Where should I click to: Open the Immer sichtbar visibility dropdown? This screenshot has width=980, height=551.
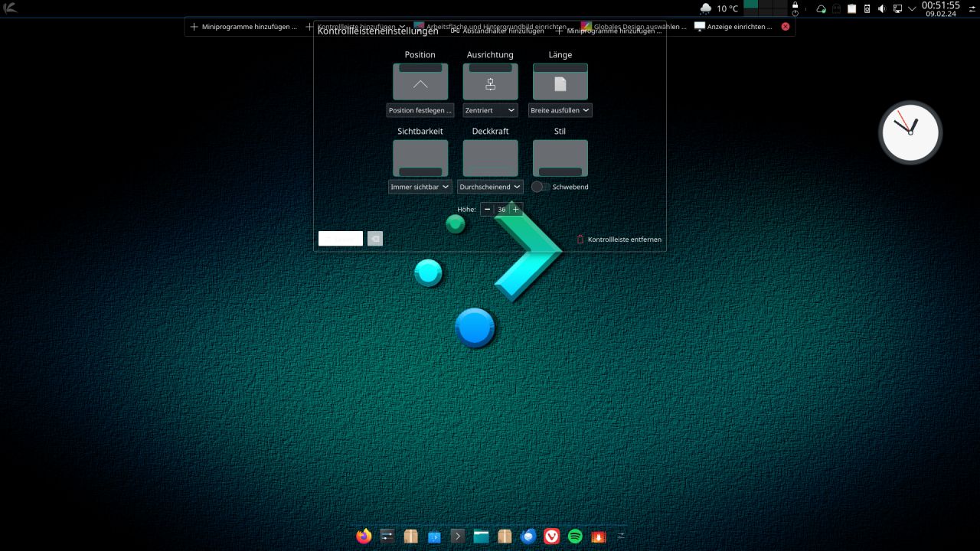tap(420, 187)
